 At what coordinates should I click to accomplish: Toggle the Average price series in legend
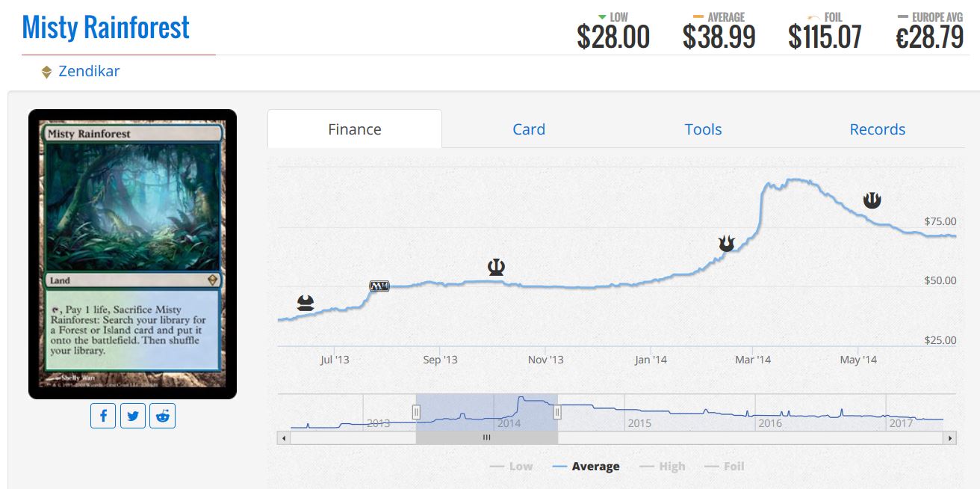pyautogui.click(x=586, y=467)
